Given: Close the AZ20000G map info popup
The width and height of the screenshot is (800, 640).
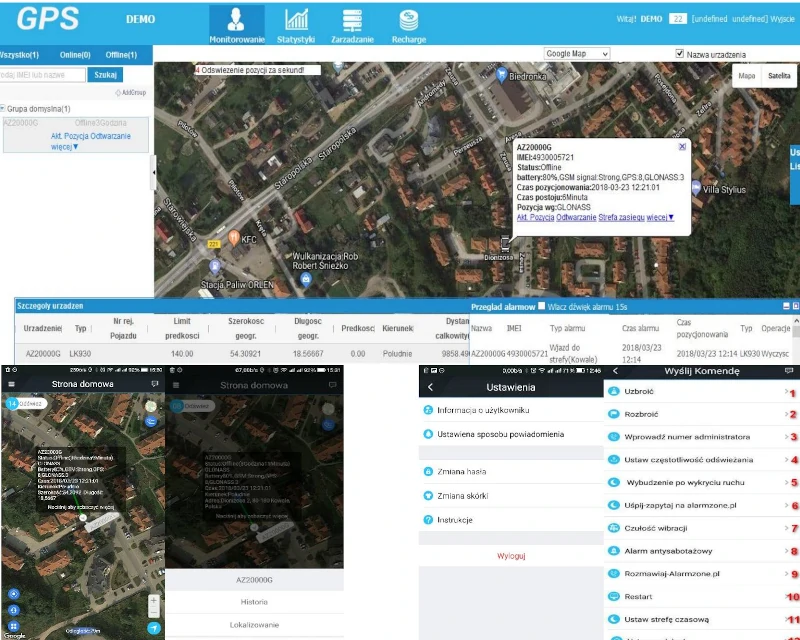Looking at the screenshot, I should [682, 146].
